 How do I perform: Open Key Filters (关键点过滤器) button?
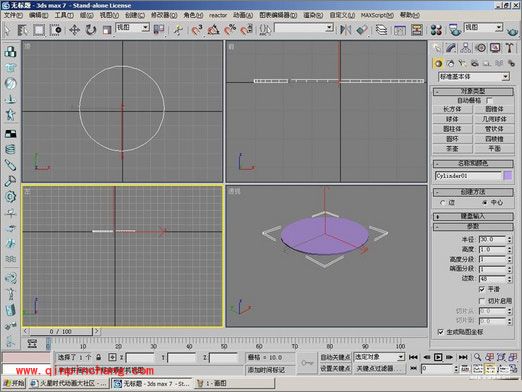tap(379, 368)
